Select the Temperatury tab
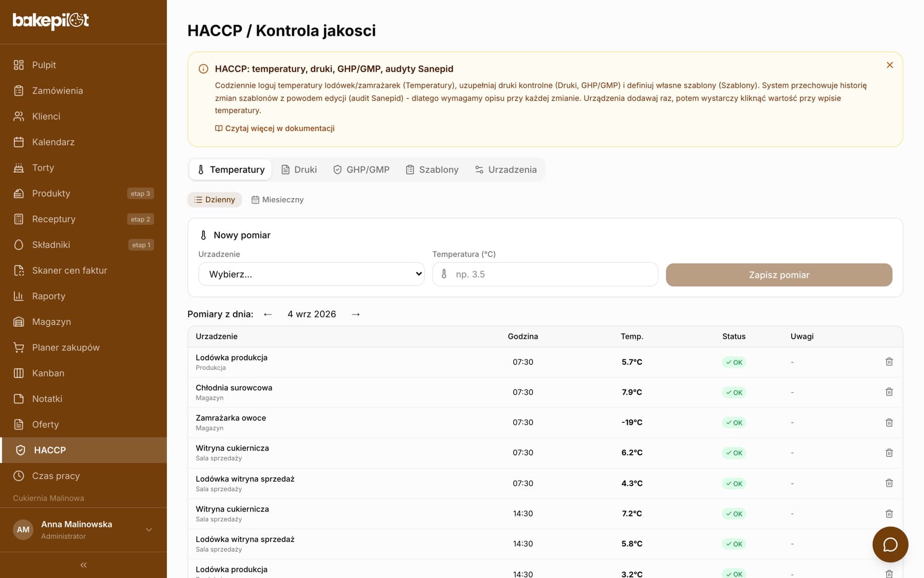924x578 pixels. tap(230, 170)
